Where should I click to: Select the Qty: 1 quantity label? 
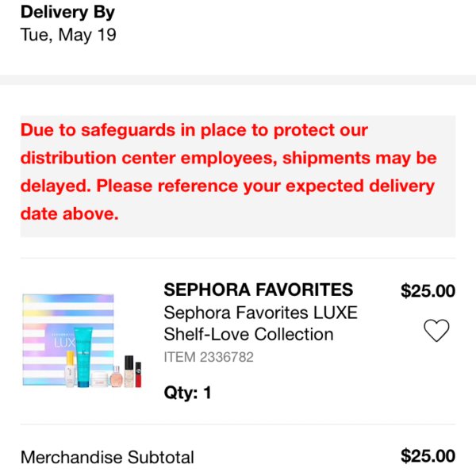[187, 393]
